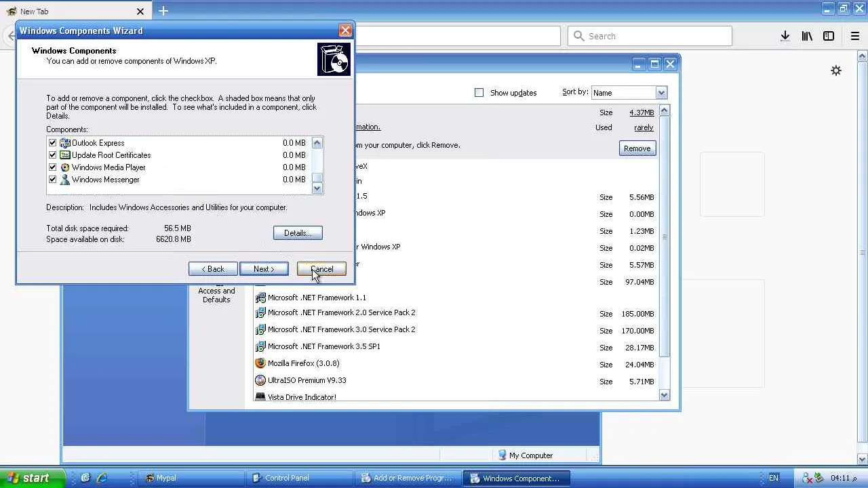The image size is (868, 488).
Task: Click the Microsoft .NET Framework 1.1 icon
Action: [260, 298]
